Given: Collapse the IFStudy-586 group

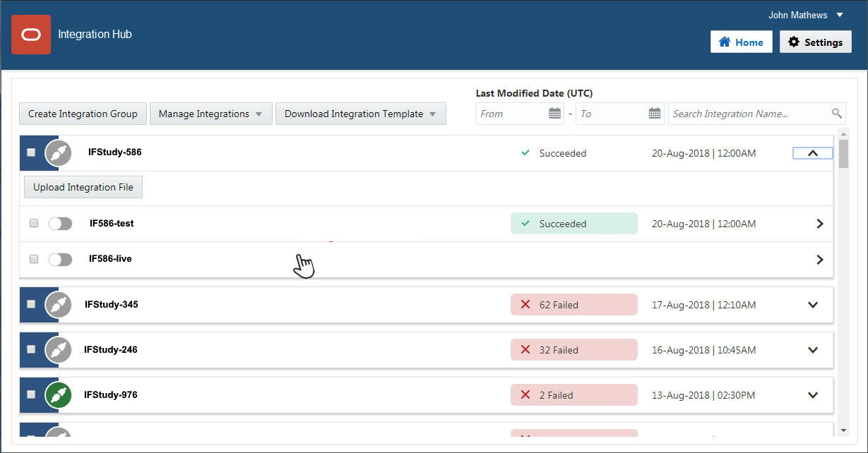Looking at the screenshot, I should click(x=813, y=153).
